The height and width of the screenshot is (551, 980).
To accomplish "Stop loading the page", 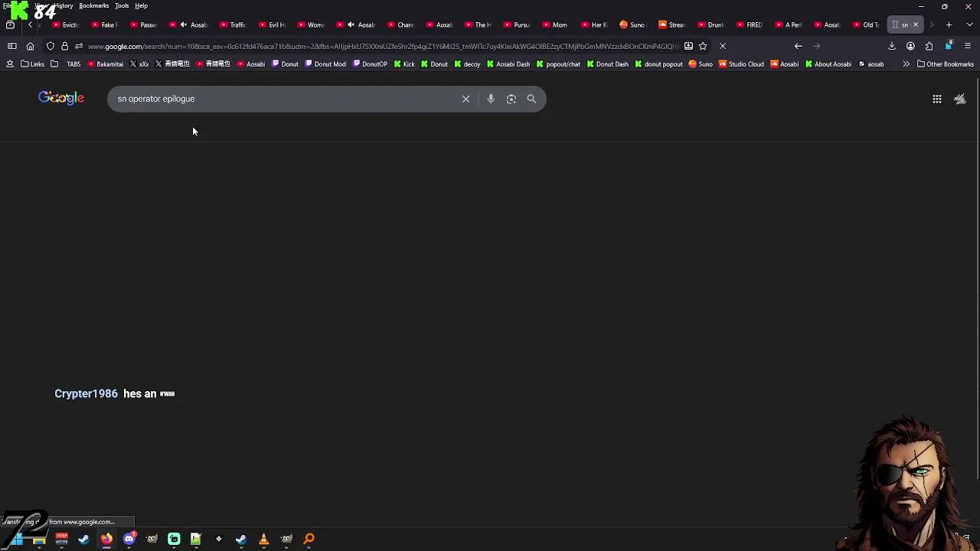I will point(722,46).
